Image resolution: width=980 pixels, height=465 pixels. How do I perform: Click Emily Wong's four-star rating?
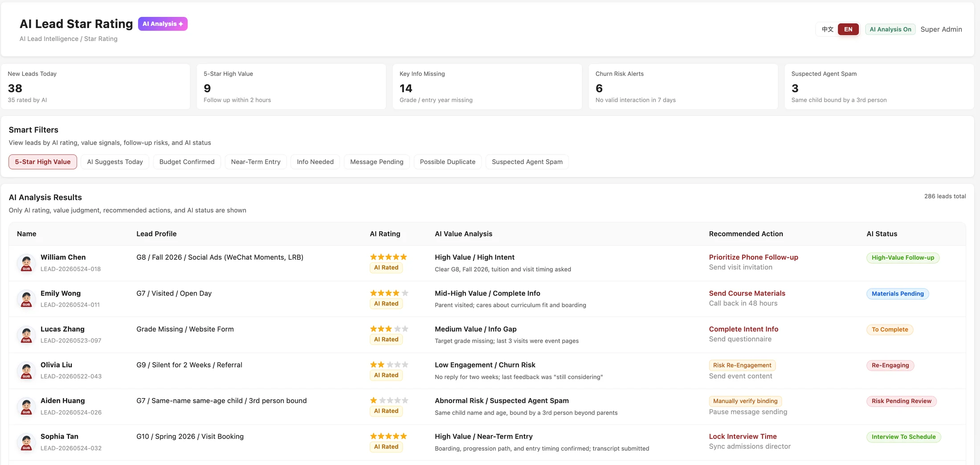coord(389,293)
